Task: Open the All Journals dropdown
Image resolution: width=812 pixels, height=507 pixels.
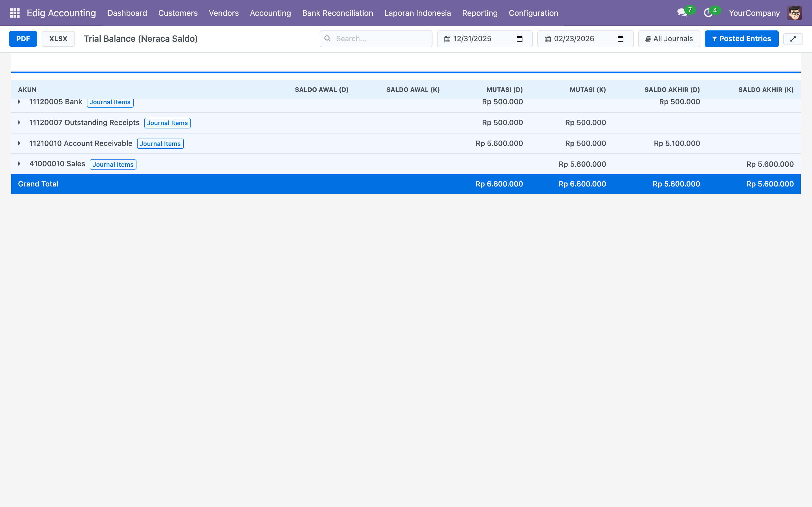Action: [x=669, y=39]
